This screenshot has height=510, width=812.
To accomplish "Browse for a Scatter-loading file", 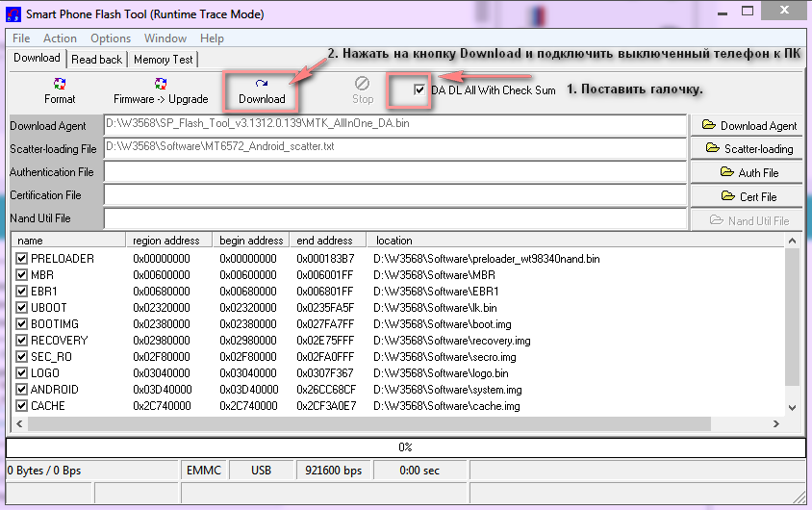I will tap(749, 148).
